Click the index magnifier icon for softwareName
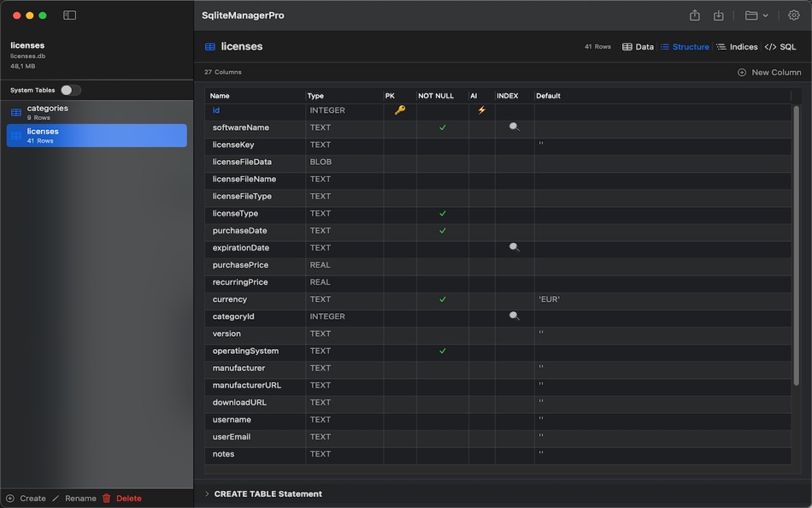Screen dimensions: 812x508 [514, 127]
